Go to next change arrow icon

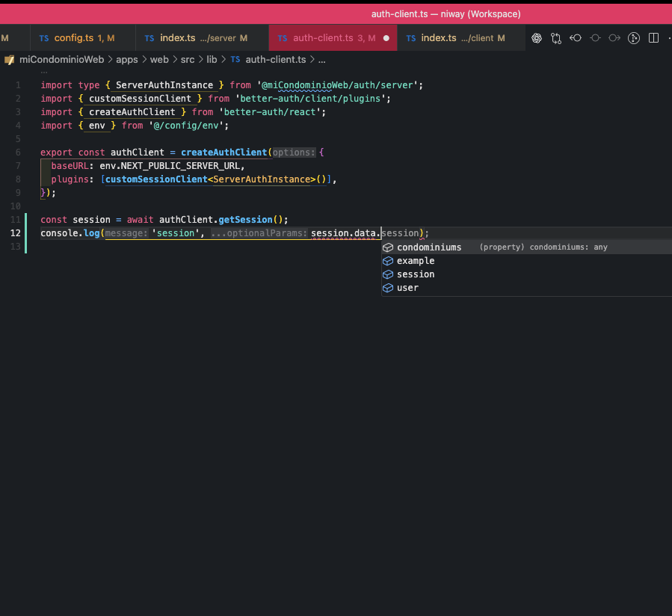[x=614, y=38]
